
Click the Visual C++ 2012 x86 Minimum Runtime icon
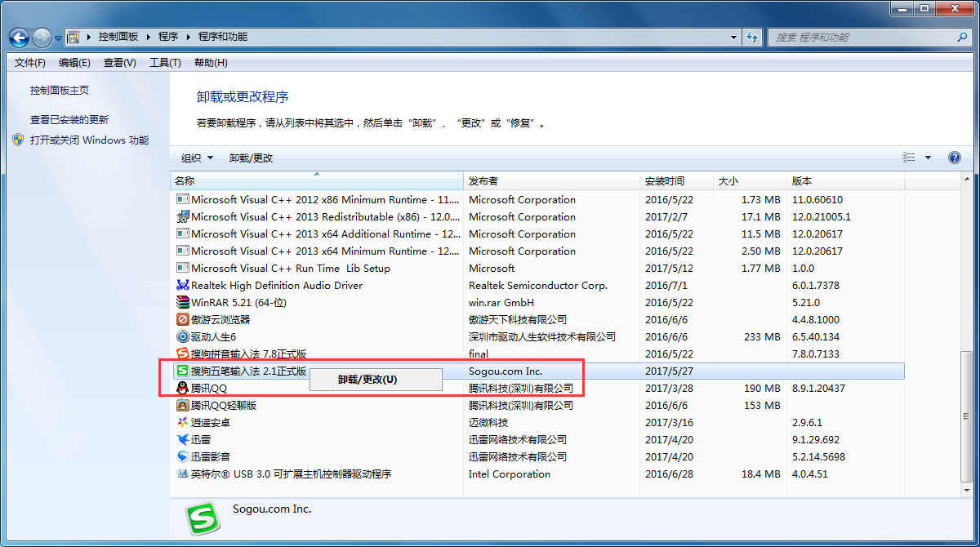click(x=183, y=199)
